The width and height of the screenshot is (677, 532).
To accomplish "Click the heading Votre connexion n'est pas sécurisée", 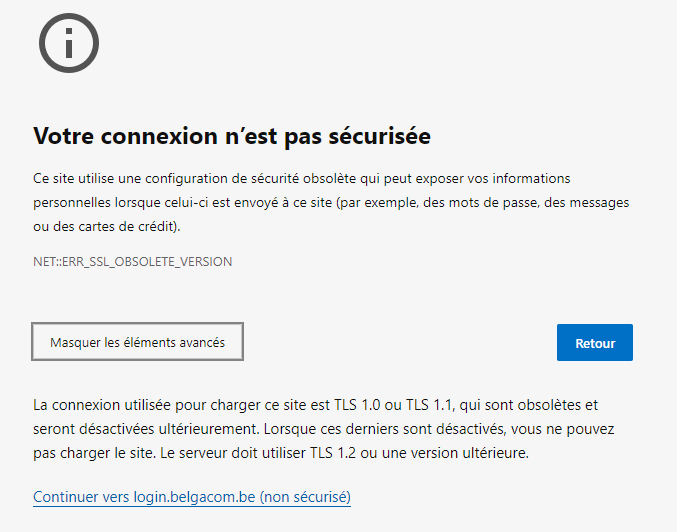I will coord(232,135).
